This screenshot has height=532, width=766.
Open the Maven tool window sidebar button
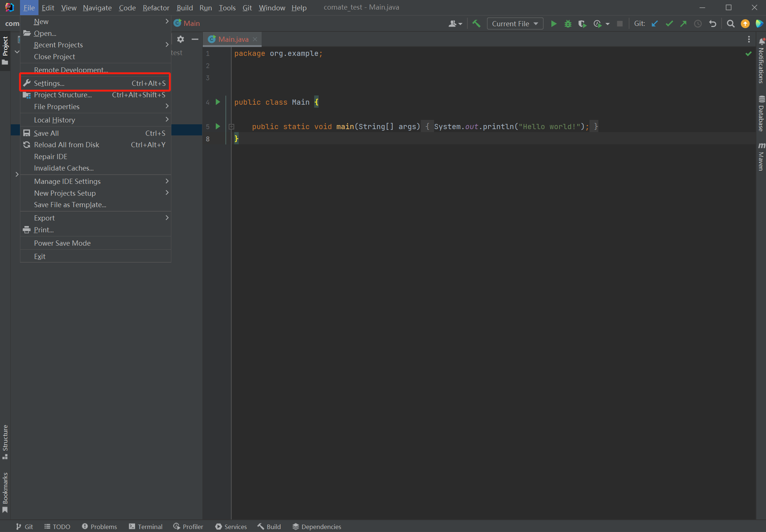[761, 157]
